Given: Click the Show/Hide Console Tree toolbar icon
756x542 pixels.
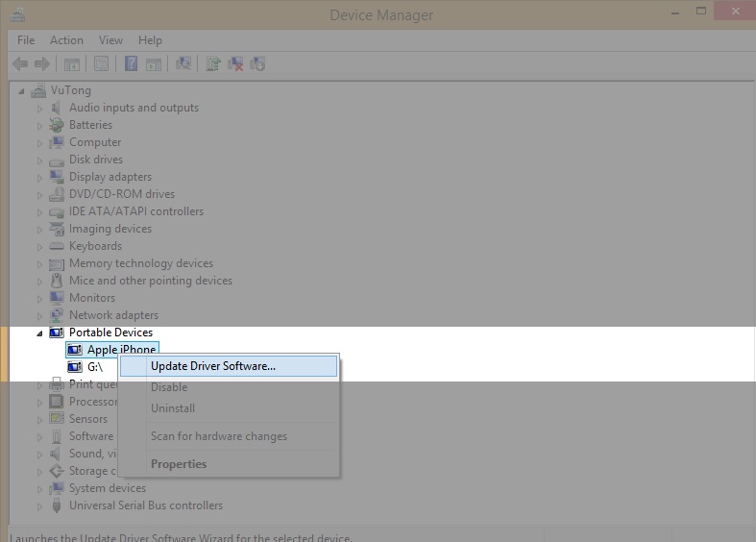Looking at the screenshot, I should pos(72,64).
